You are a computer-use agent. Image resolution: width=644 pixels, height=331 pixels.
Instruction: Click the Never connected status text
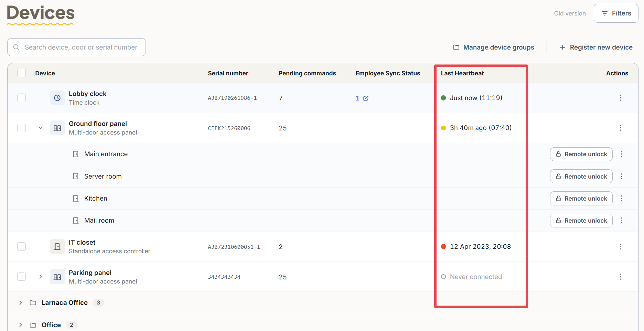click(476, 277)
